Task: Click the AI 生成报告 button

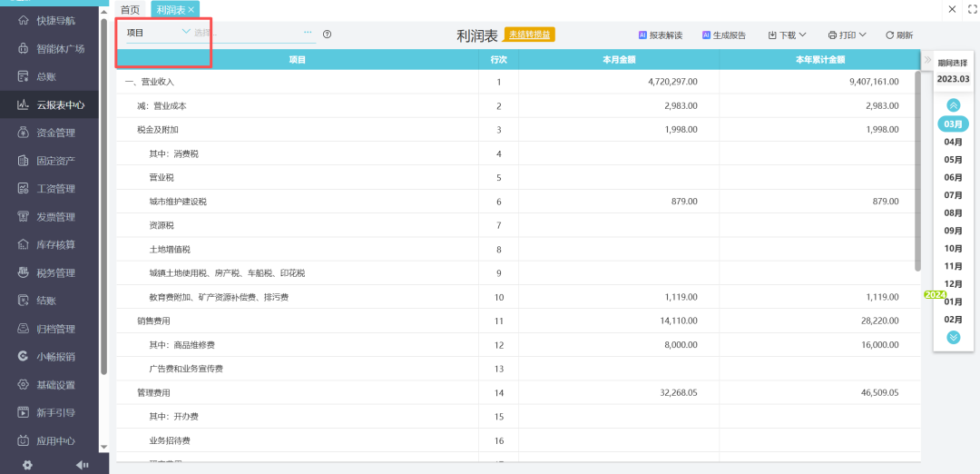Action: coord(724,35)
